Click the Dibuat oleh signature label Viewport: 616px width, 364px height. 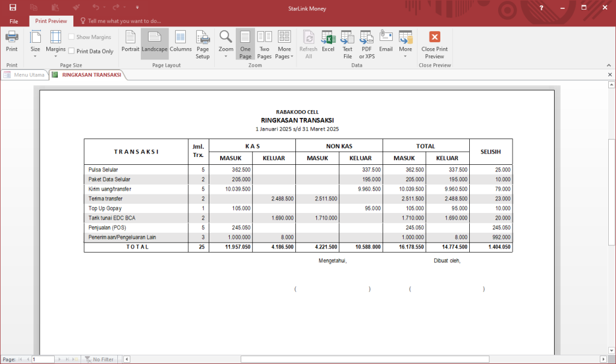tap(447, 261)
